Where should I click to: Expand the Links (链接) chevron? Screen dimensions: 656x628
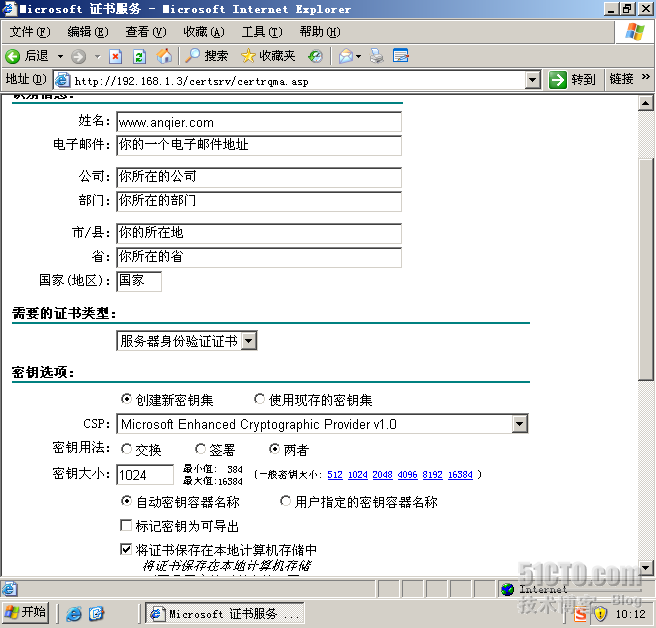pos(646,77)
